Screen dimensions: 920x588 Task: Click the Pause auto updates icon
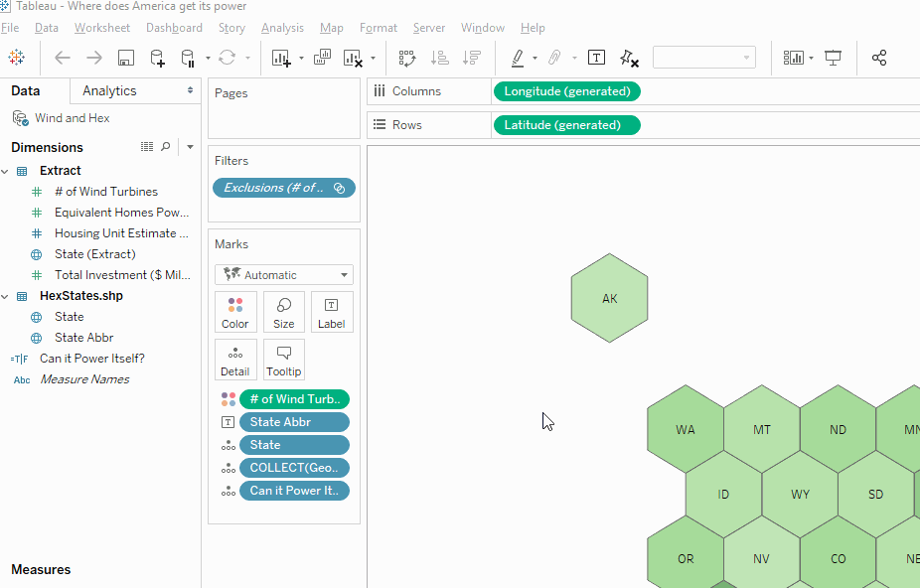(188, 58)
